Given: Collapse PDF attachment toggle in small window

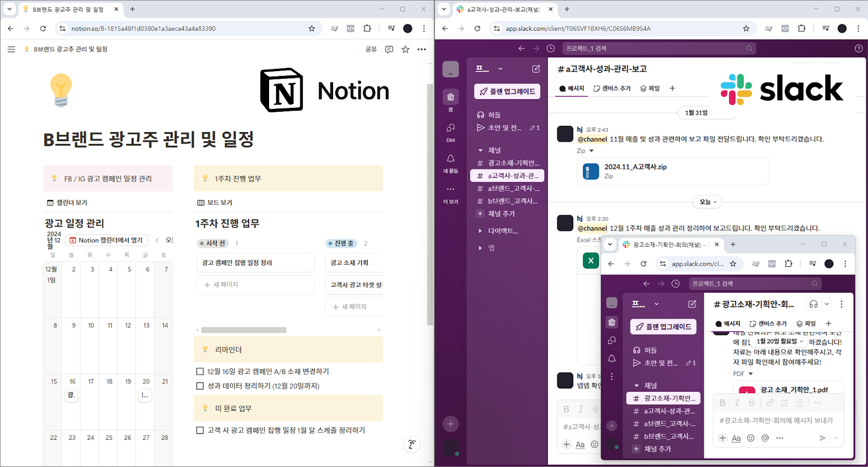Looking at the screenshot, I should (751, 374).
